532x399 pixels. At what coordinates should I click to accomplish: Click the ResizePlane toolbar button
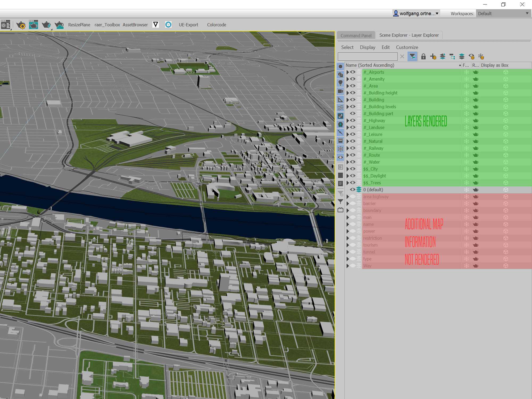coord(79,25)
